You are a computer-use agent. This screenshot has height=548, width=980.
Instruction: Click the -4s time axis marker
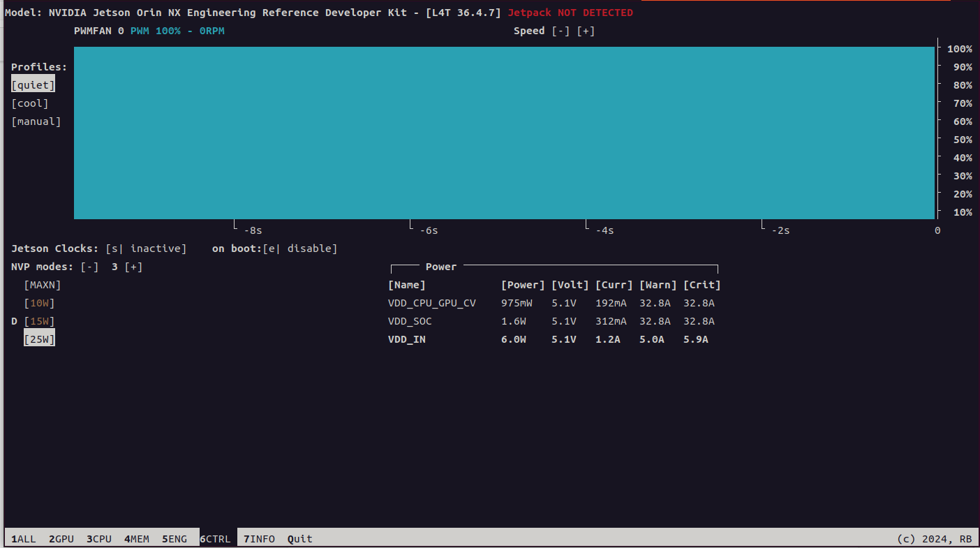click(x=604, y=230)
